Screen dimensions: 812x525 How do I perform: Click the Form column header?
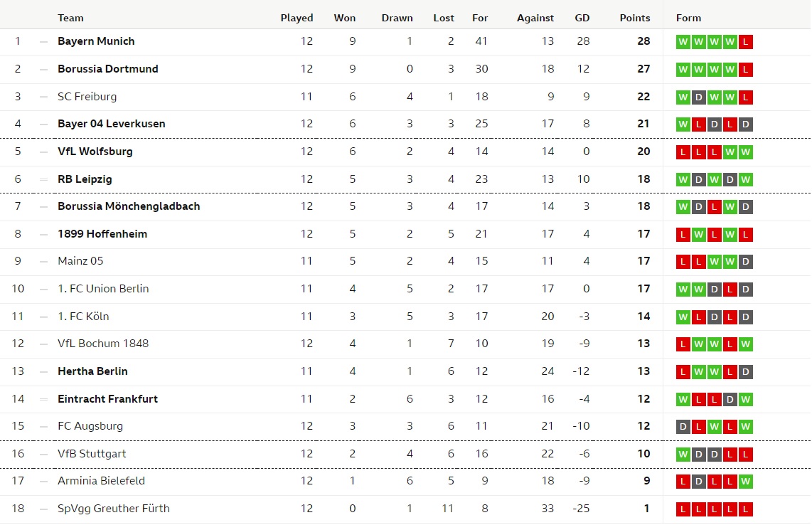(688, 18)
